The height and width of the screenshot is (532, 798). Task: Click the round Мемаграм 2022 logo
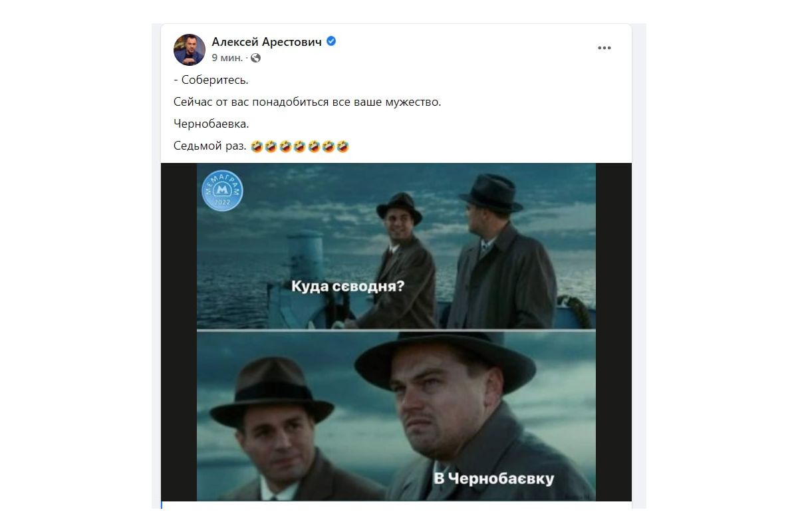[222, 191]
